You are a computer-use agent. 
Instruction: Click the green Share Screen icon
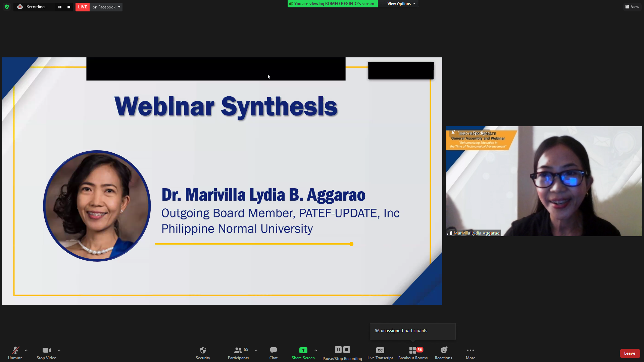click(303, 350)
